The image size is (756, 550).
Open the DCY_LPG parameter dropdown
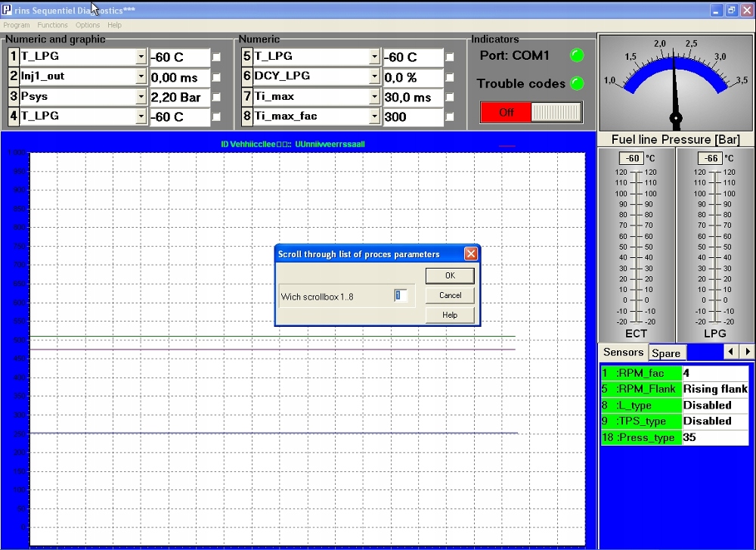[x=374, y=76]
